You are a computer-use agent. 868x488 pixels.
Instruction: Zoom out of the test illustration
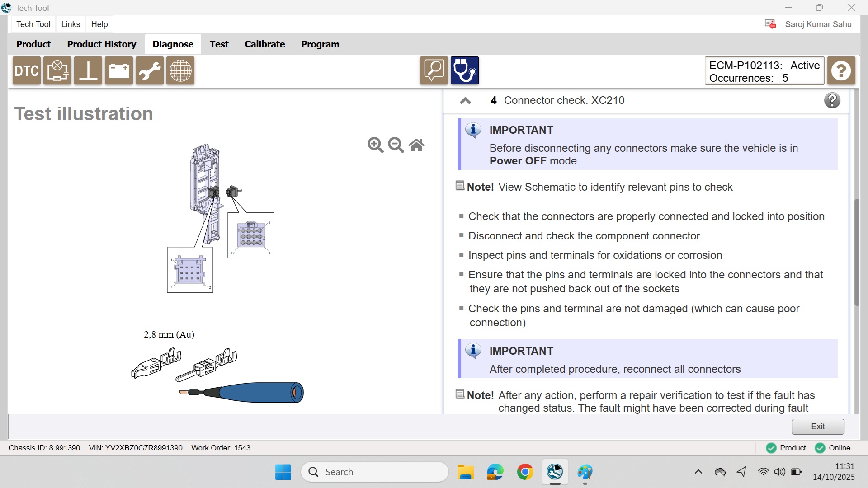click(x=396, y=145)
